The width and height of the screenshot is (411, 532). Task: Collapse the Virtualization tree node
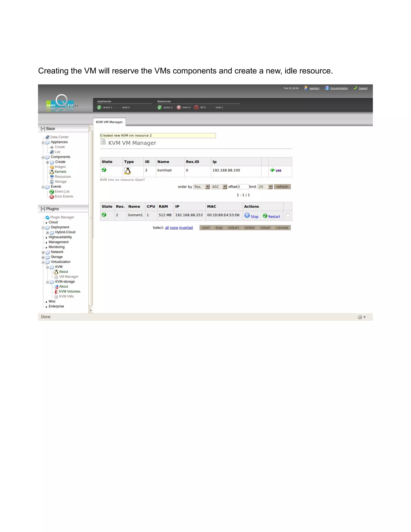click(43, 262)
